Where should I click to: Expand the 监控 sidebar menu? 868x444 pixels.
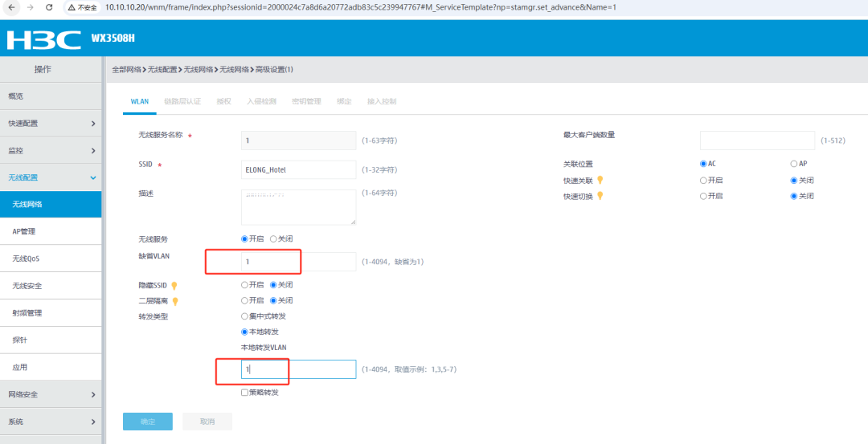pyautogui.click(x=51, y=150)
